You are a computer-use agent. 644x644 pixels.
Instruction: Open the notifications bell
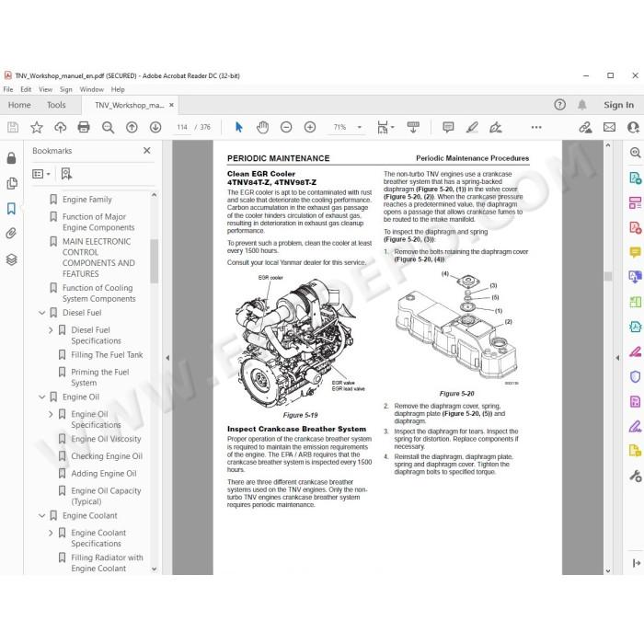tap(582, 105)
